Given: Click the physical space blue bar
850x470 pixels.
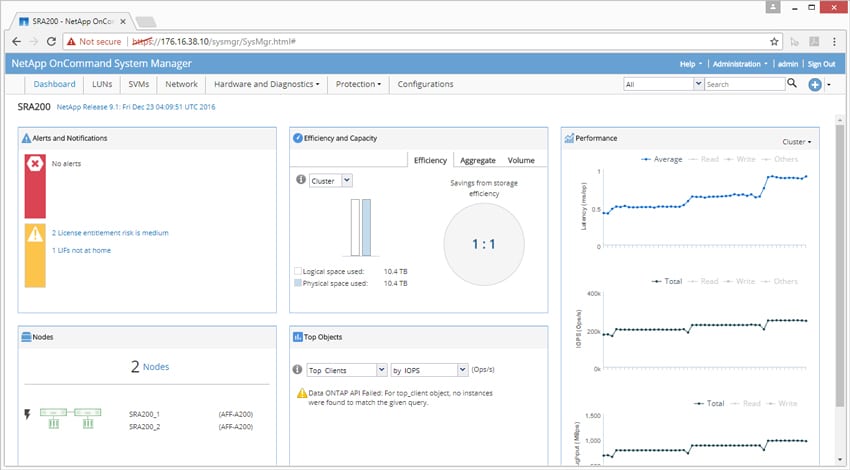Looking at the screenshot, I should pyautogui.click(x=366, y=227).
